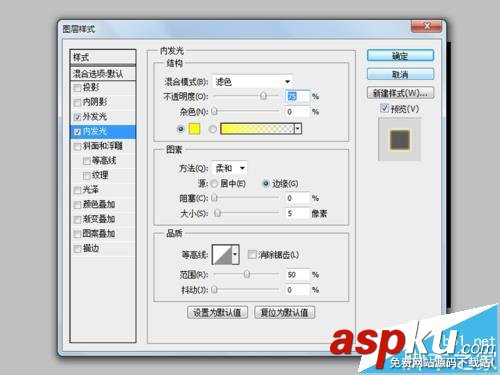Enable the 光泽 checkbox
Screen dimensions: 500x375
click(x=77, y=190)
